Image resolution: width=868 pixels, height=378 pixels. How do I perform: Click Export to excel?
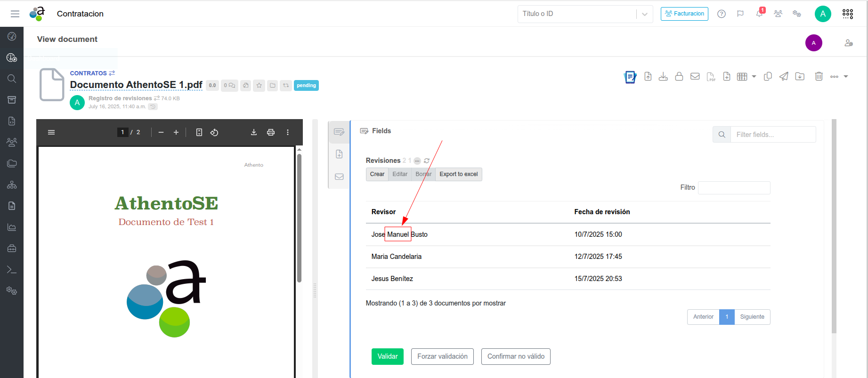458,174
